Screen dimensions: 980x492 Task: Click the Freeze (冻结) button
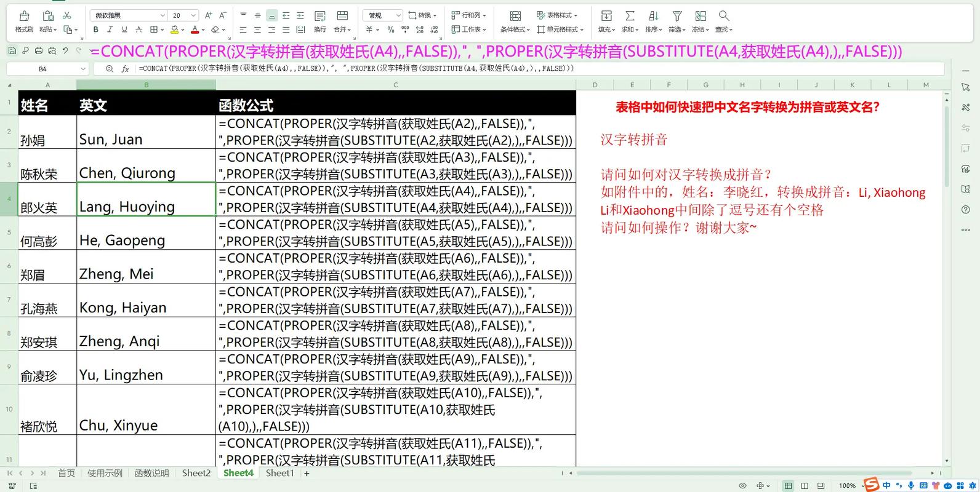point(701,21)
